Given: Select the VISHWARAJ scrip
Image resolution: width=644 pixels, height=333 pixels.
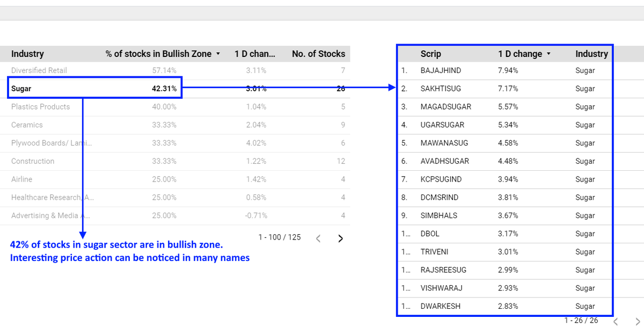Looking at the screenshot, I should pyautogui.click(x=441, y=289).
